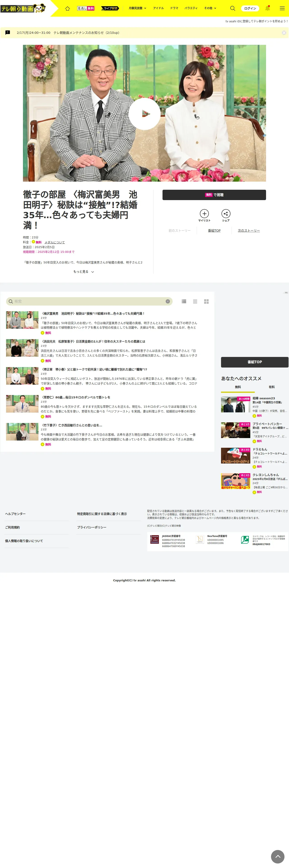Open the アイドル category

point(158,8)
